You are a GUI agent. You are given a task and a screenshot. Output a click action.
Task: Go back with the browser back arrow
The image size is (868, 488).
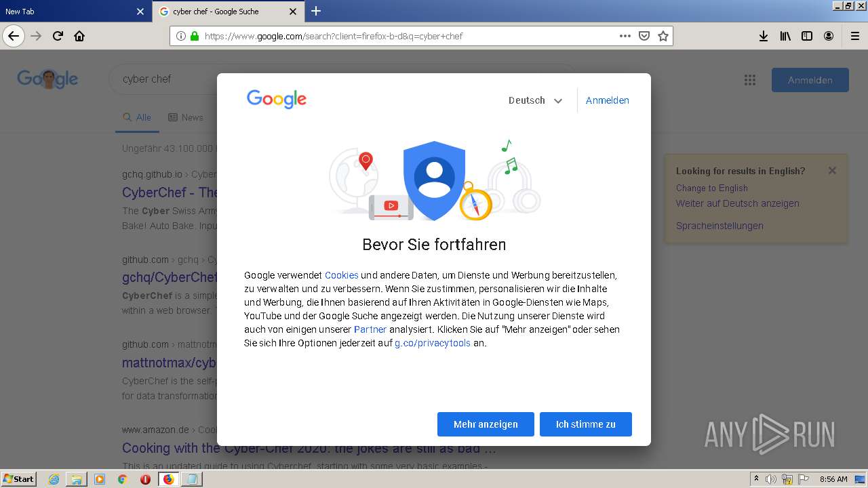coord(14,36)
